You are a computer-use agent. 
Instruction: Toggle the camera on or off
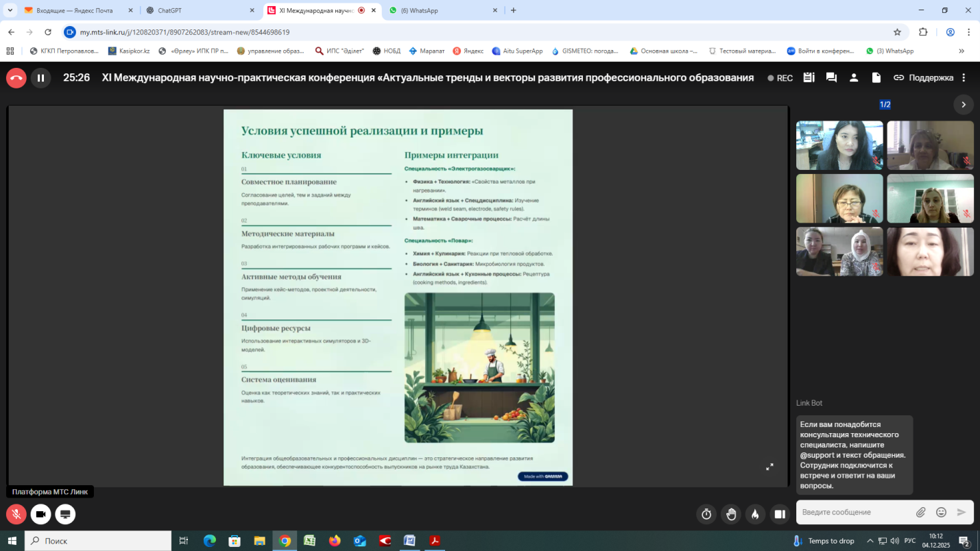40,514
